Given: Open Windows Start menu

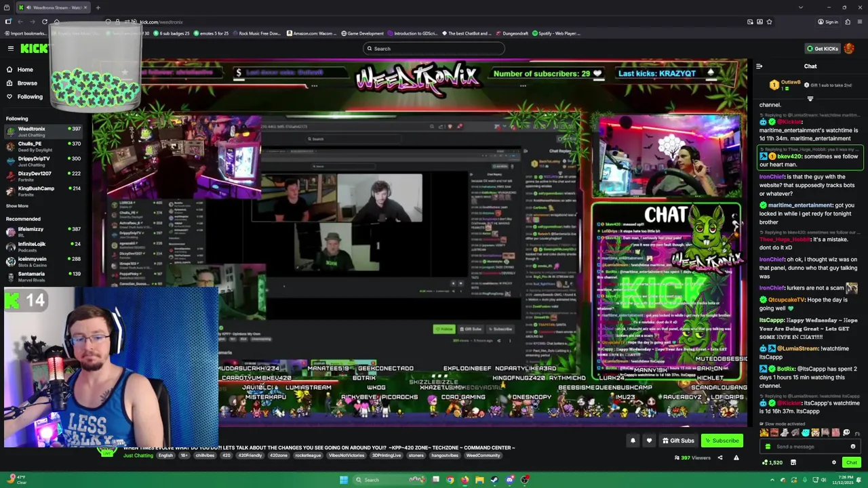Looking at the screenshot, I should click(x=344, y=480).
